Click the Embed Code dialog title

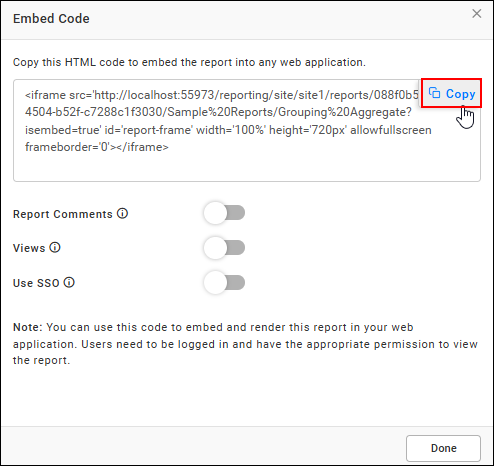pos(51,19)
